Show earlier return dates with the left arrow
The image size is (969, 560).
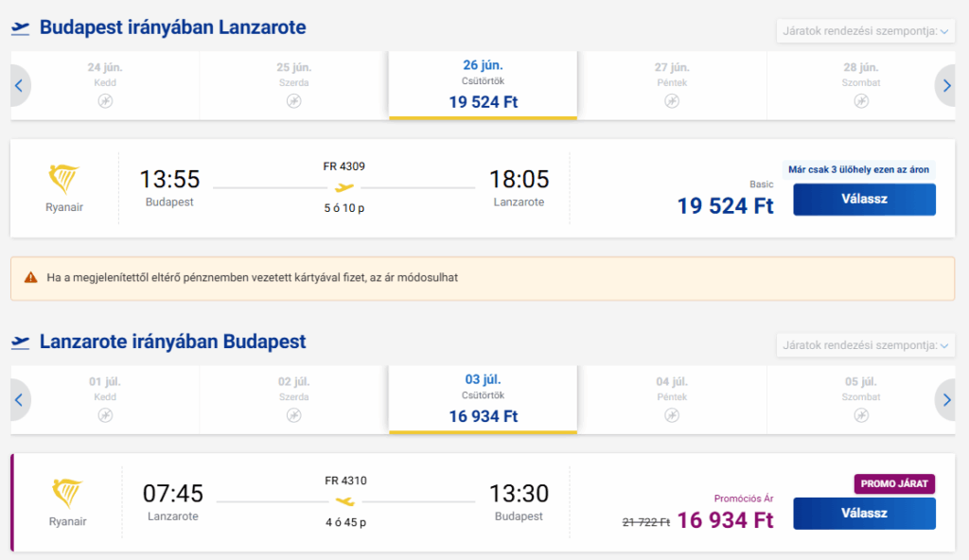point(20,400)
